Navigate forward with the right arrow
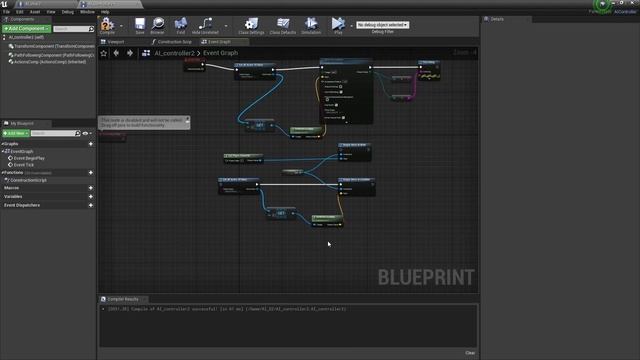Image resolution: width=640 pixels, height=360 pixels. click(130, 53)
